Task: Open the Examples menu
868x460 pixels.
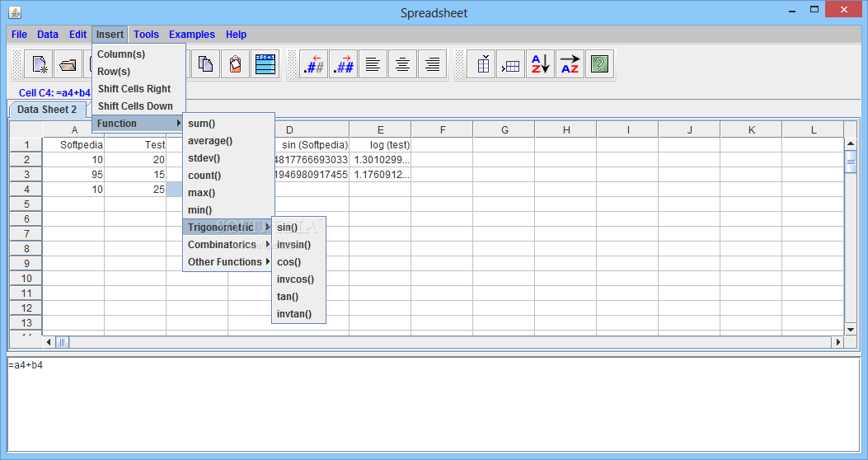Action: (x=191, y=35)
